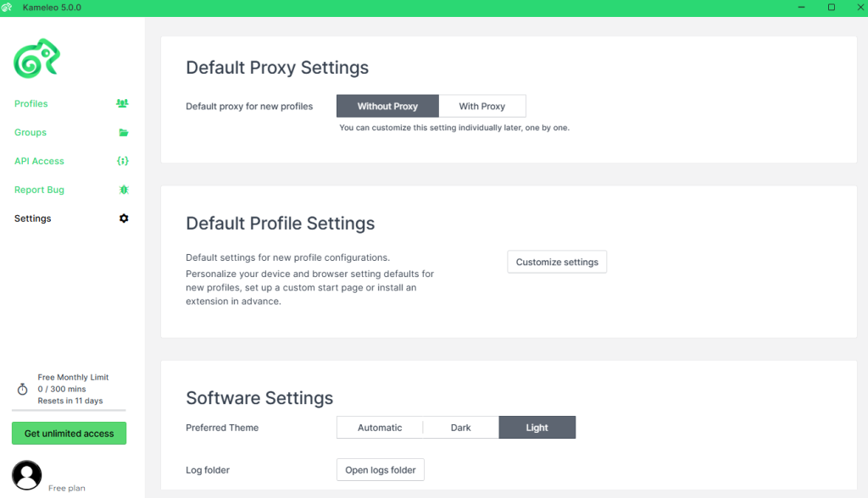The width and height of the screenshot is (868, 498).
Task: Click the Customize settings button
Action: [x=557, y=262]
